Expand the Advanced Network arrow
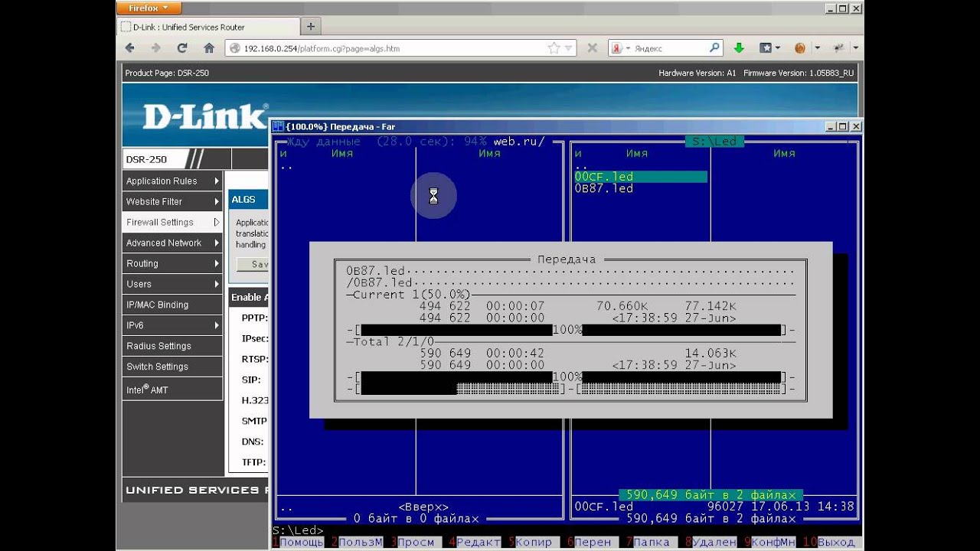This screenshot has width=980, height=551. (217, 243)
